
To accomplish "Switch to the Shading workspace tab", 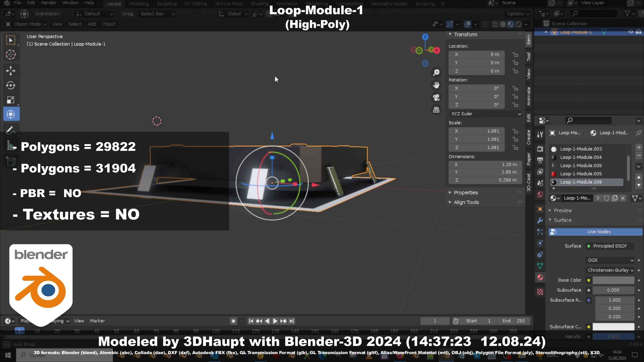I will pyautogui.click(x=259, y=4).
